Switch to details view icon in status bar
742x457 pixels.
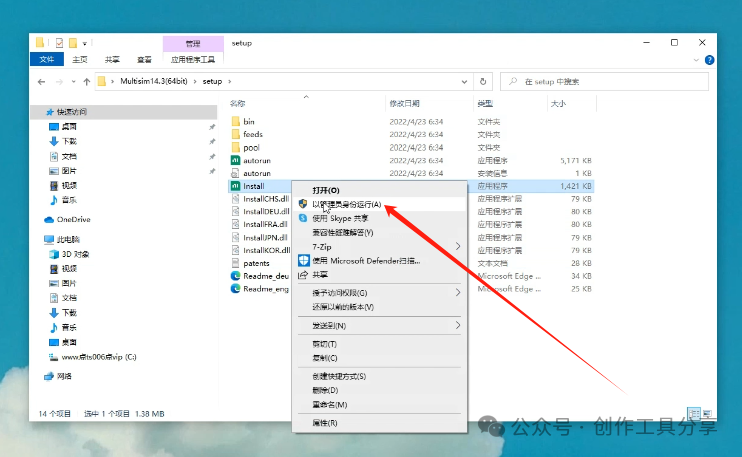(694, 414)
